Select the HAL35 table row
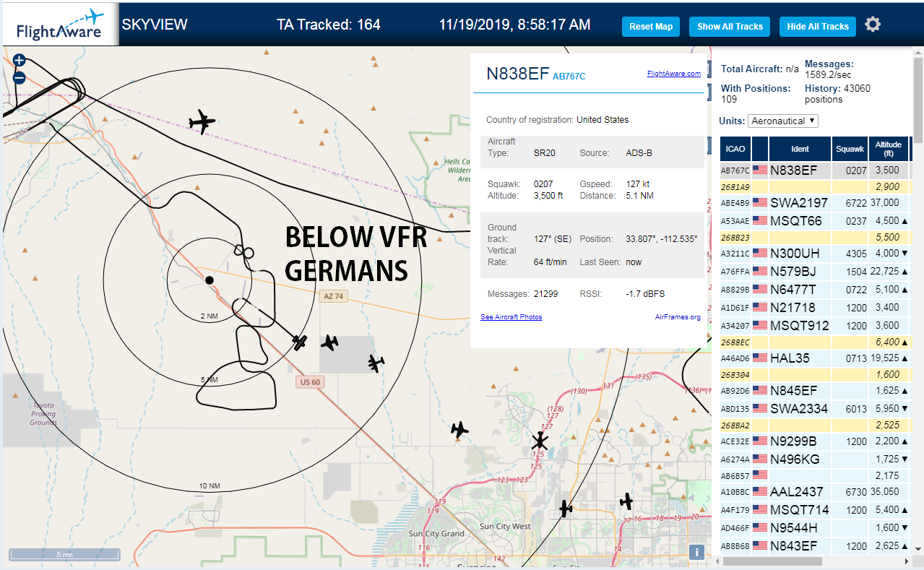Screen dimensions: 924x570 815,358
